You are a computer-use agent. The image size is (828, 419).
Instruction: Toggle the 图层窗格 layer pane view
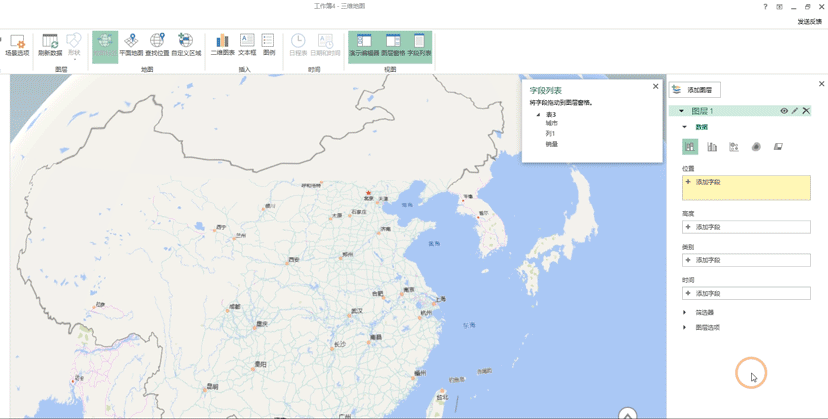tap(393, 45)
